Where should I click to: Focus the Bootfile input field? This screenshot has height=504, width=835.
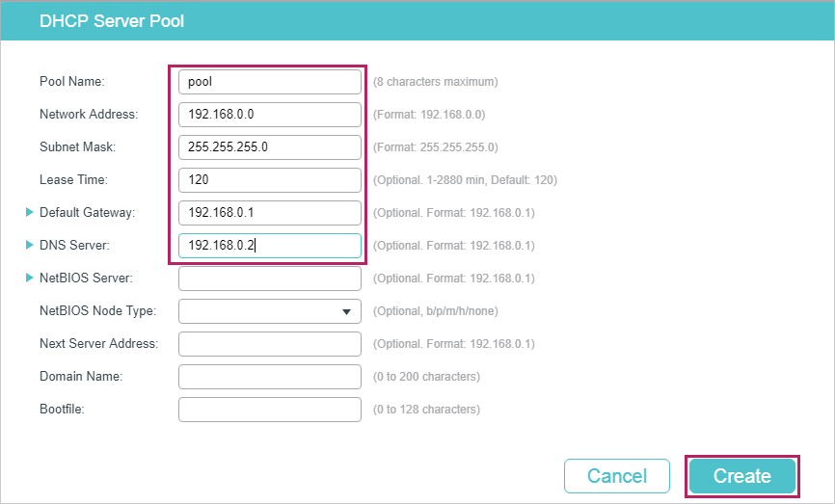(x=269, y=410)
